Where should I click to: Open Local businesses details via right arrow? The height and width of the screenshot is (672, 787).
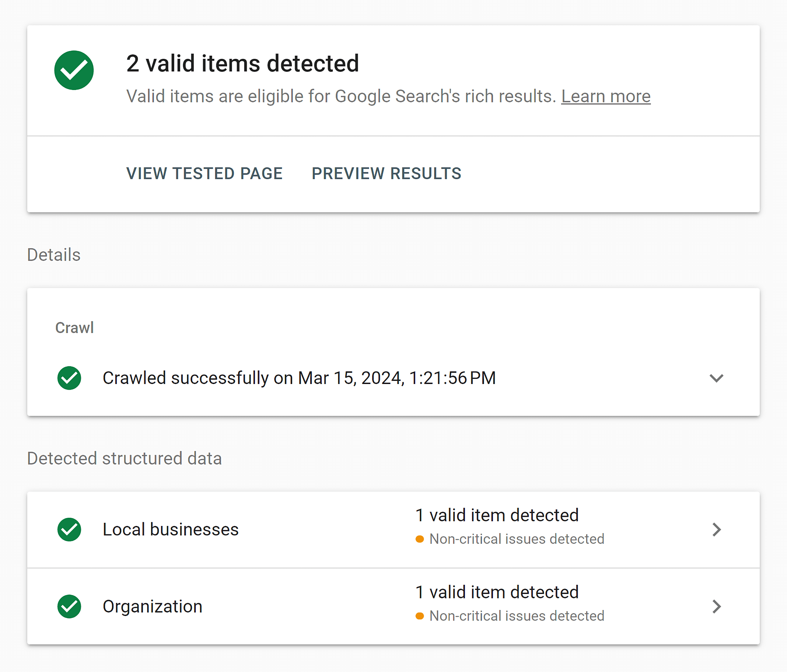(x=716, y=529)
